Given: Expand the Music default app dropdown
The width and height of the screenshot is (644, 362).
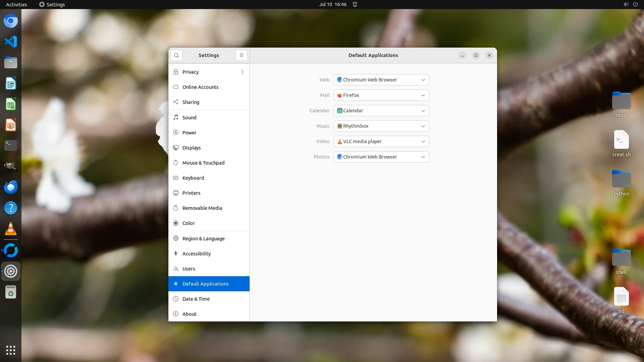Looking at the screenshot, I should pyautogui.click(x=381, y=126).
